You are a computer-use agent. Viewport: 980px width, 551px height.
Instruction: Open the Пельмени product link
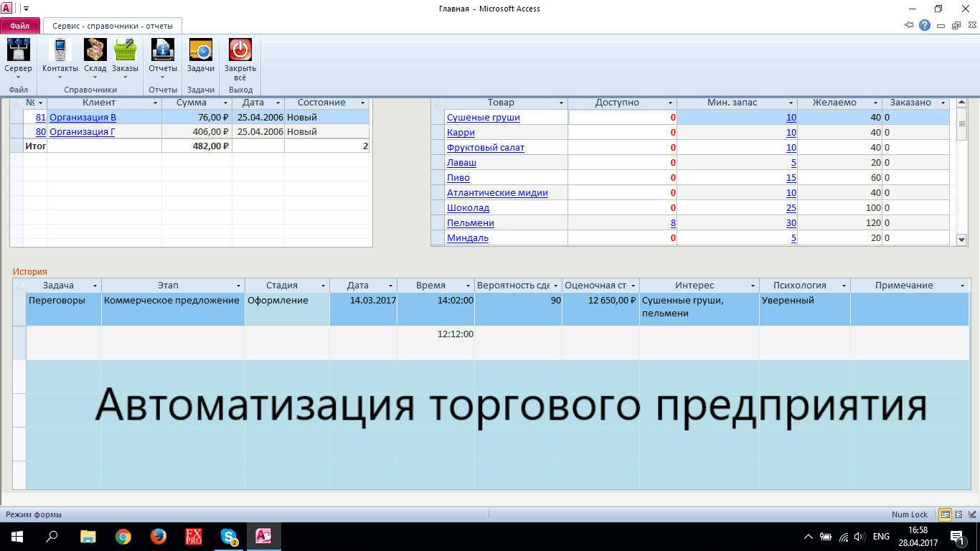(x=471, y=222)
